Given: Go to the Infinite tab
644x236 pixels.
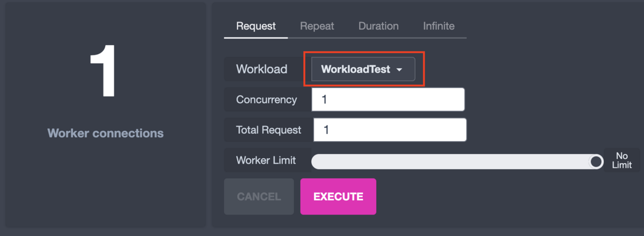Looking at the screenshot, I should [438, 26].
